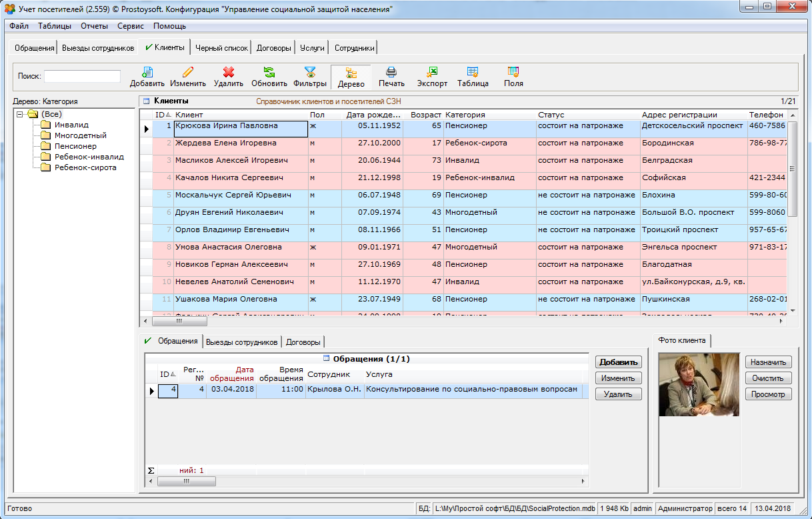
Task: Refresh the list with the Обновить icon
Action: click(x=269, y=72)
